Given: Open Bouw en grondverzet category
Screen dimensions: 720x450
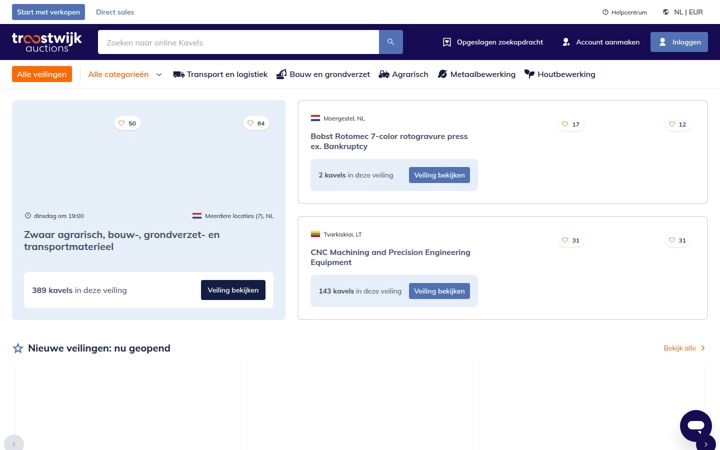Looking at the screenshot, I should point(323,74).
